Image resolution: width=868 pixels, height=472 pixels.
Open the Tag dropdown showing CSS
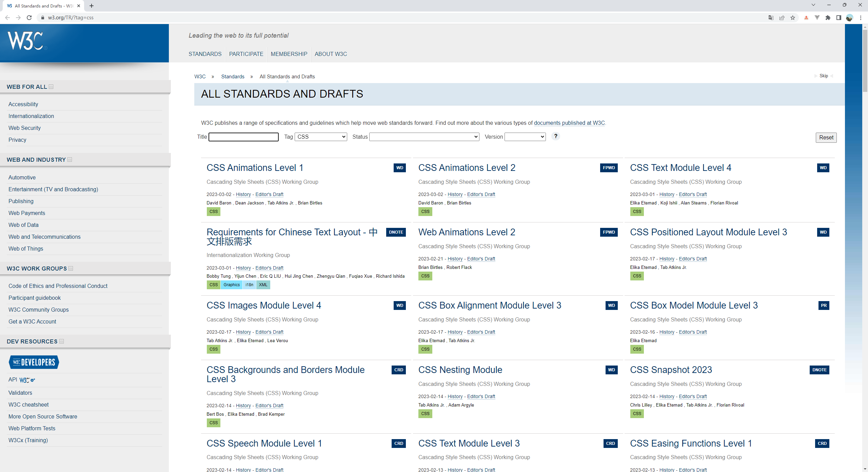tap(321, 137)
